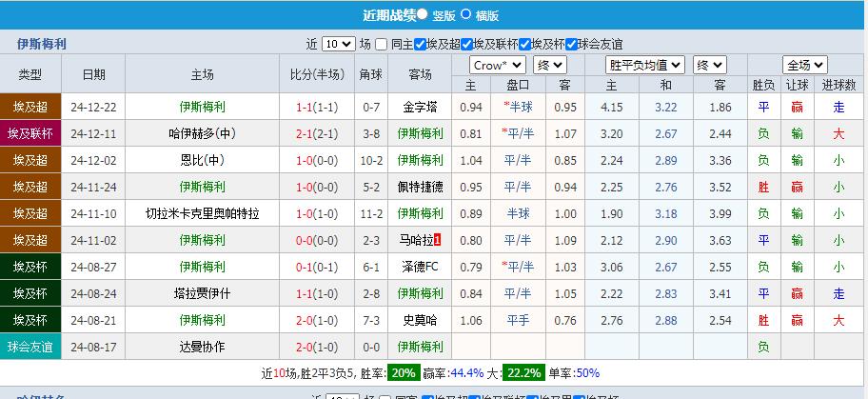The width and height of the screenshot is (868, 399).
Task: Click the 20% win rate badge
Action: [403, 372]
